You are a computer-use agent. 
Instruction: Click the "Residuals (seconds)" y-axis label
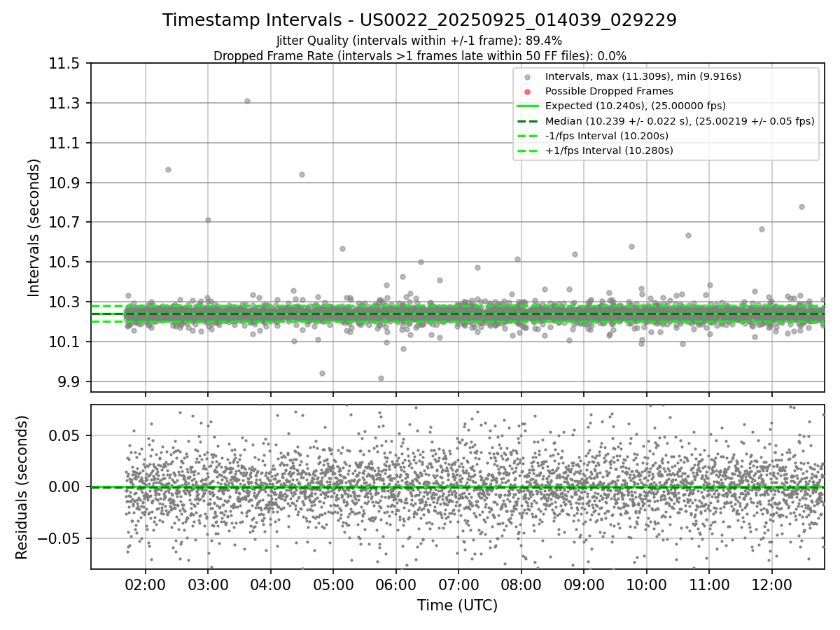tap(22, 487)
